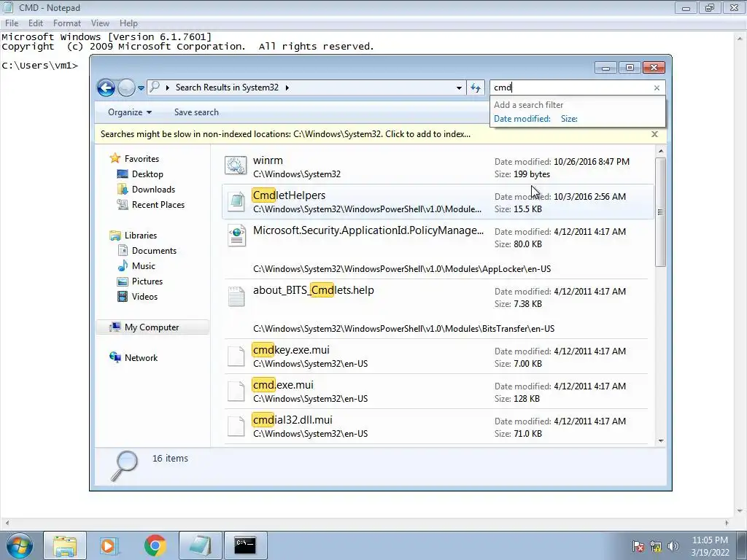
Task: Switch to Command Prompt taskbar button
Action: [x=245, y=545]
